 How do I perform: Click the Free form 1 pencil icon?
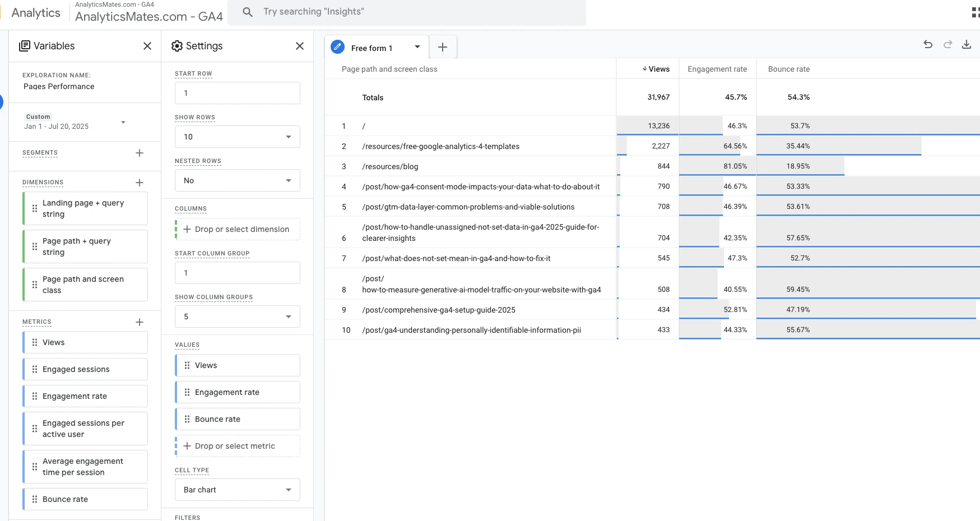point(338,47)
